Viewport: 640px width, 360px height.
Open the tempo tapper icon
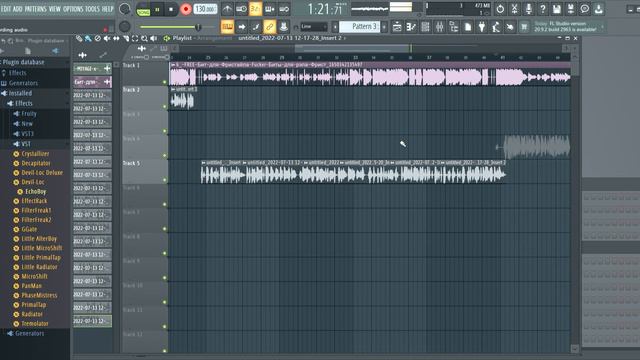pos(496,27)
